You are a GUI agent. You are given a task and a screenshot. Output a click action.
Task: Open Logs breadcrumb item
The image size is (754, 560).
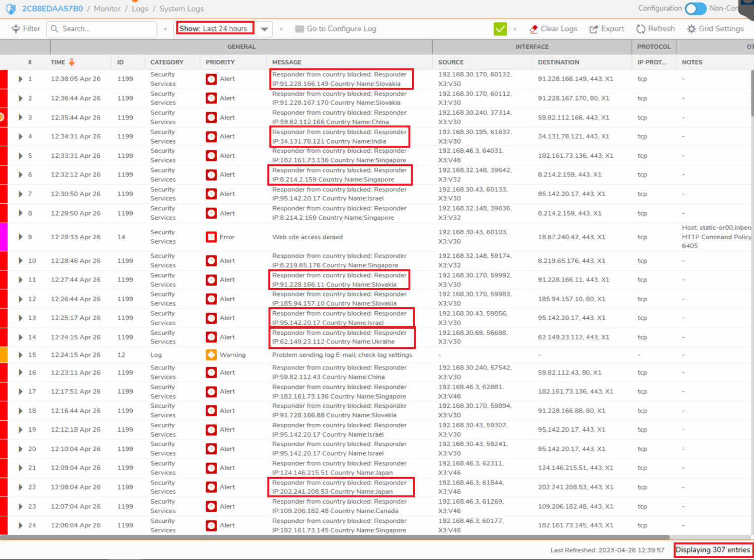[140, 9]
